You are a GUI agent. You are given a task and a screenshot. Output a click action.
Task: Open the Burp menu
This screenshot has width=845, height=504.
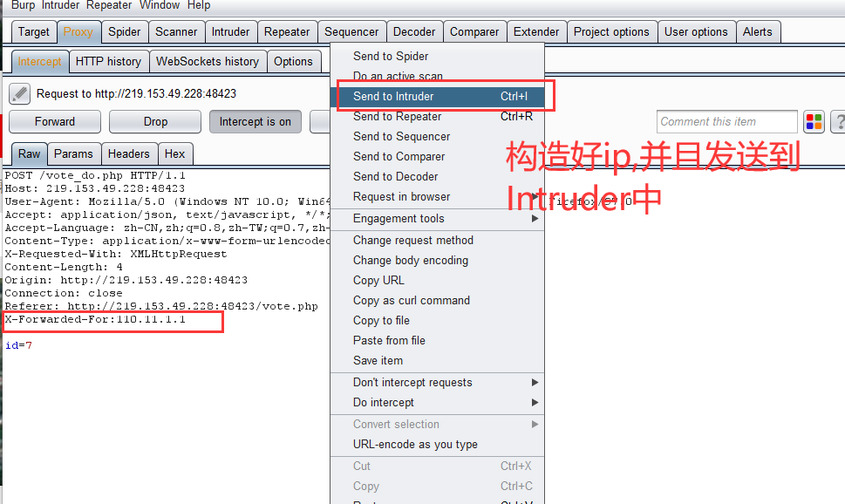[x=23, y=5]
